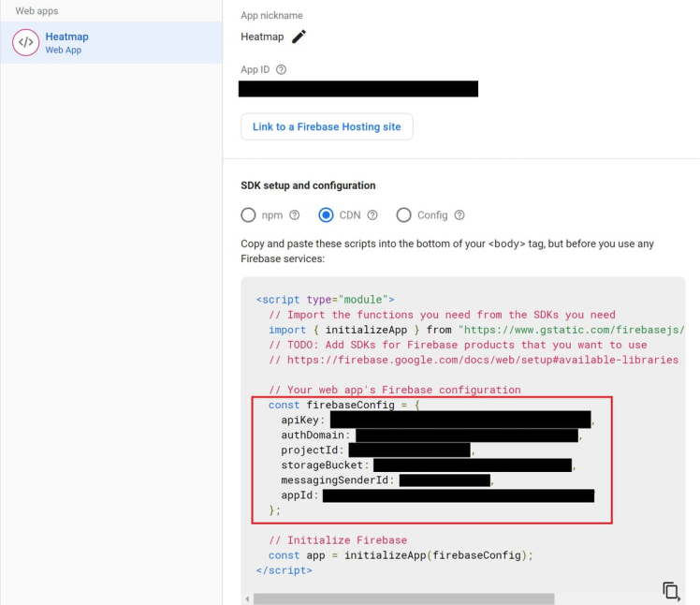Image resolution: width=700 pixels, height=605 pixels.
Task: Click the 'Your web app's Firebase configuration' comment
Action: (x=395, y=390)
